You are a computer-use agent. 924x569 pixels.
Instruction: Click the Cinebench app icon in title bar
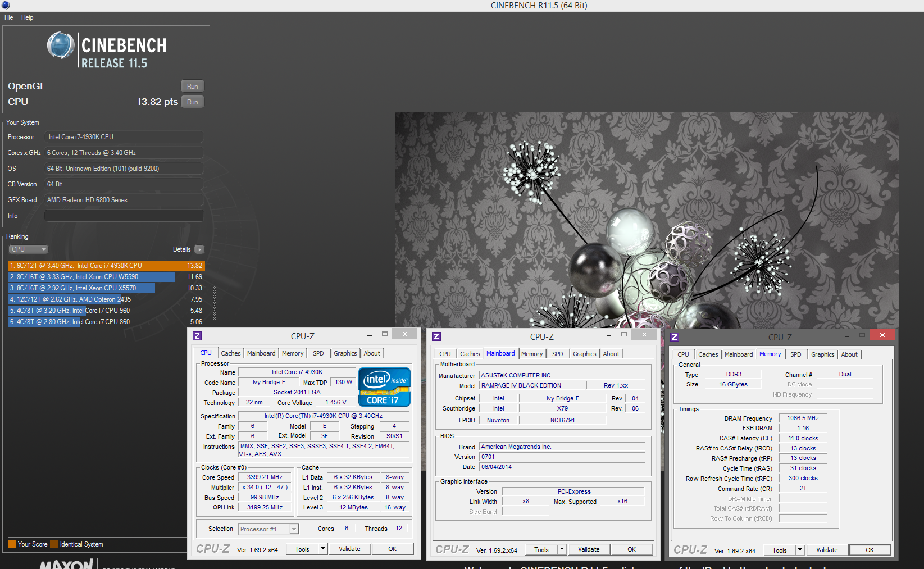click(6, 5)
